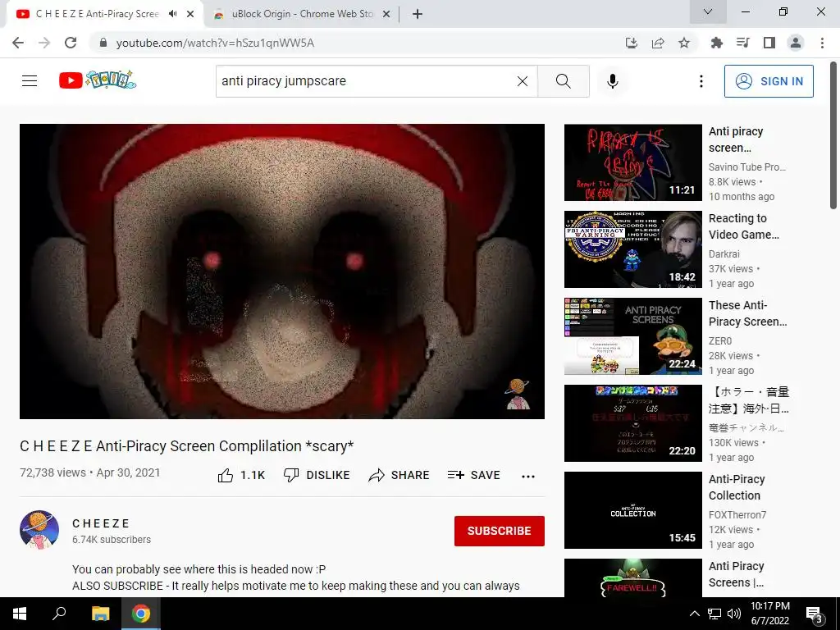Click the address bar URL
Viewport: 840px width, 630px height.
215,43
